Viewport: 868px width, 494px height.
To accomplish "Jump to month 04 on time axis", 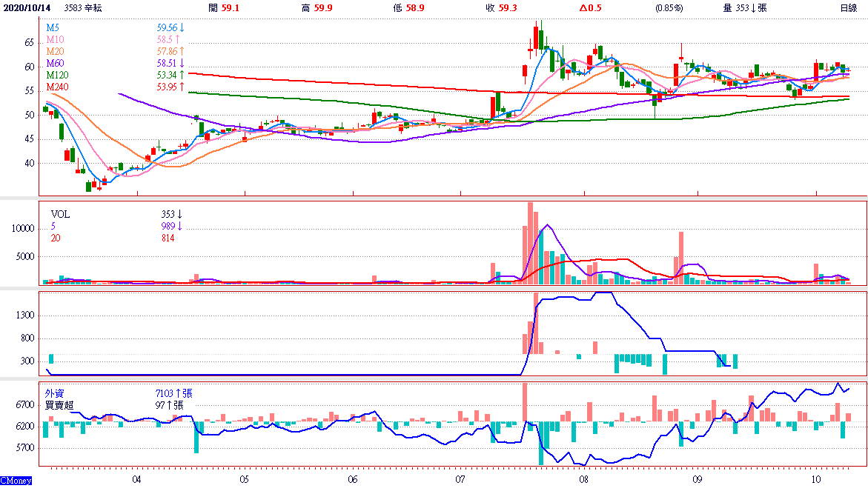I will pos(137,478).
